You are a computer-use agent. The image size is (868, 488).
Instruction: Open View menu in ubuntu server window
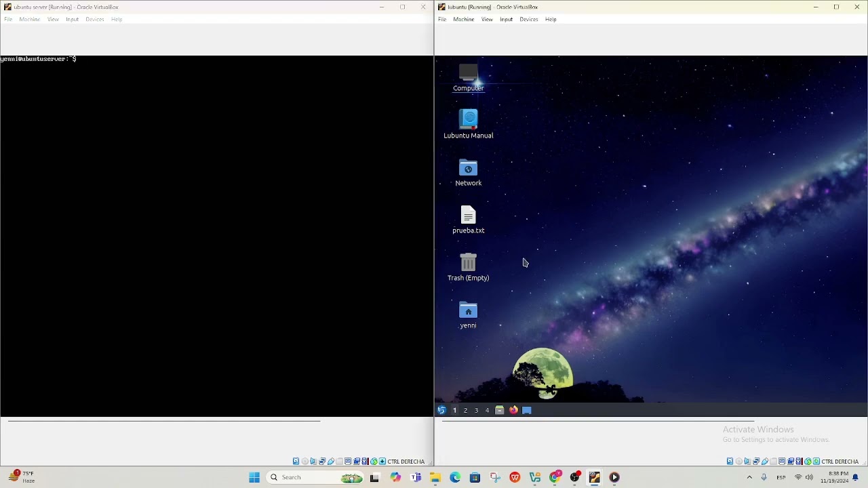53,19
